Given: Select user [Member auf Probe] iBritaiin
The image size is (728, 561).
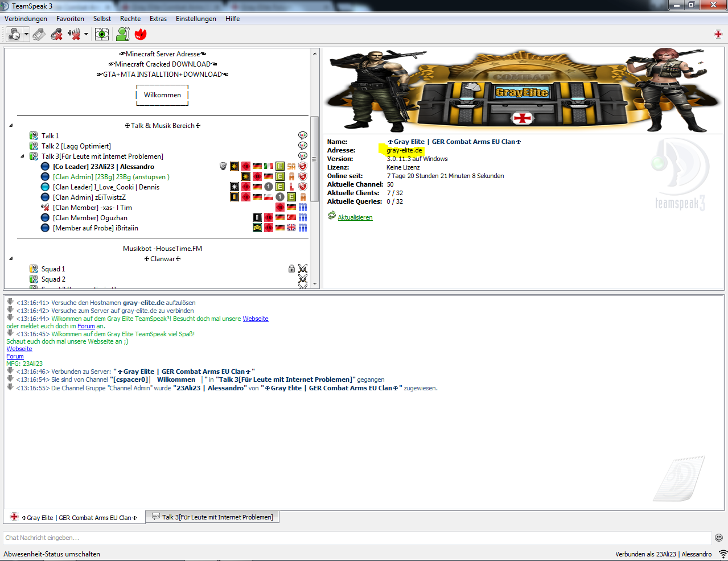Looking at the screenshot, I should [x=96, y=228].
